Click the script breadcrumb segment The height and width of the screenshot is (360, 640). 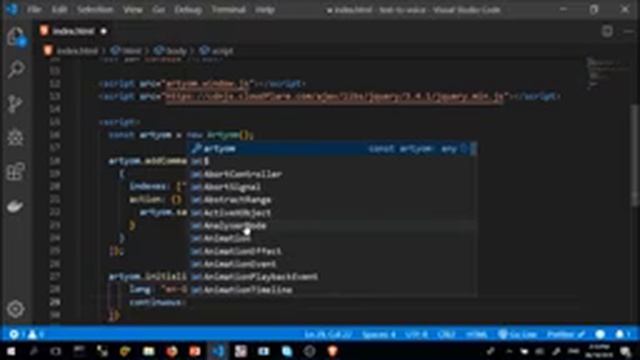point(217,51)
